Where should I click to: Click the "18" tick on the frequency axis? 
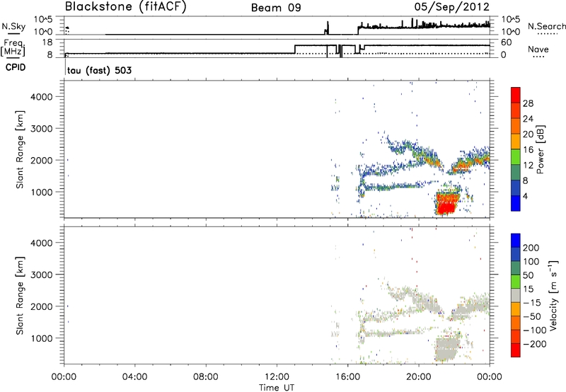(47, 42)
